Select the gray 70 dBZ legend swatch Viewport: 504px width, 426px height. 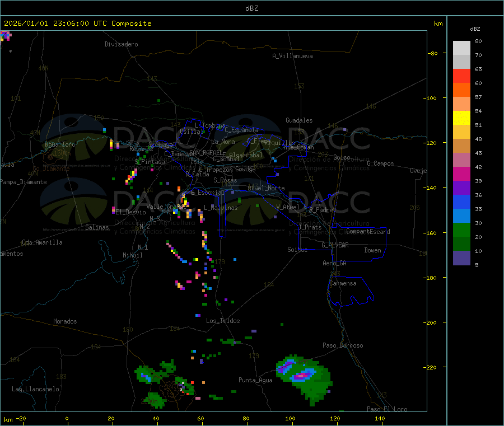[x=461, y=62]
